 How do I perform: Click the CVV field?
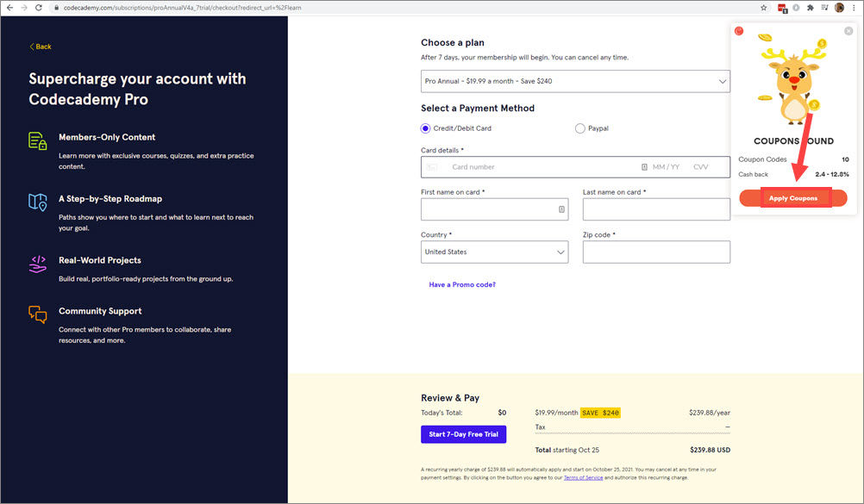[701, 167]
